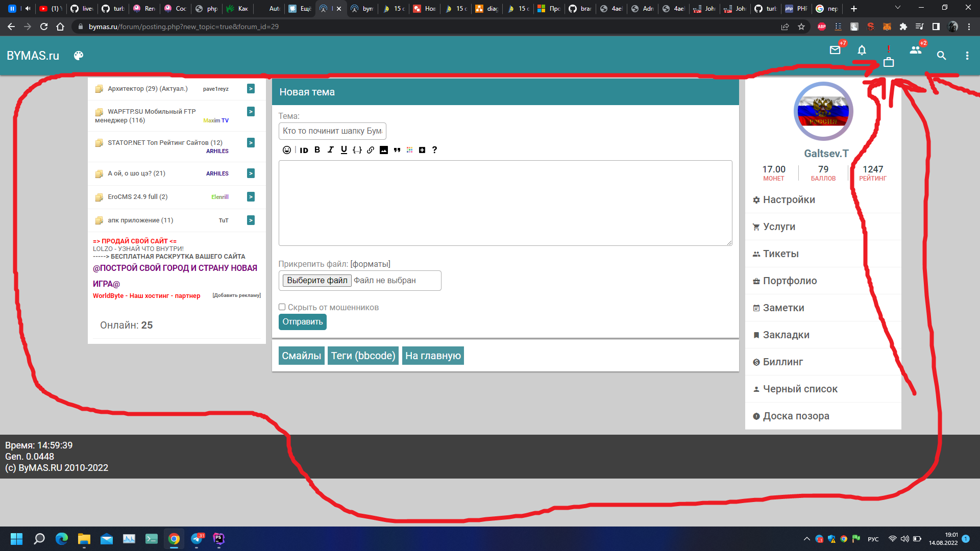Image resolution: width=980 pixels, height=551 pixels.
Task: Add a quote with quotation icon
Action: pos(397,150)
